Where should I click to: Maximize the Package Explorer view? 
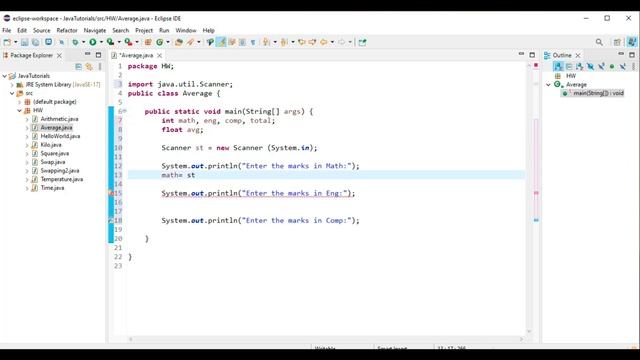point(98,55)
